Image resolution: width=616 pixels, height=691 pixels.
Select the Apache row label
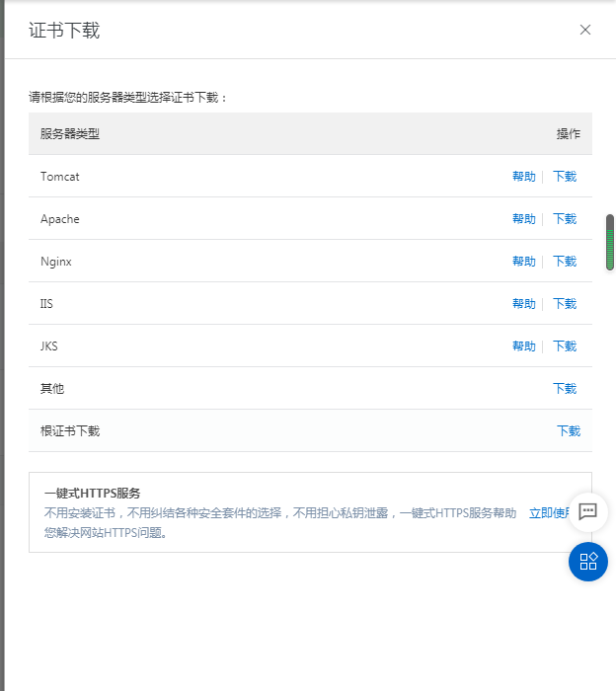[x=60, y=219]
